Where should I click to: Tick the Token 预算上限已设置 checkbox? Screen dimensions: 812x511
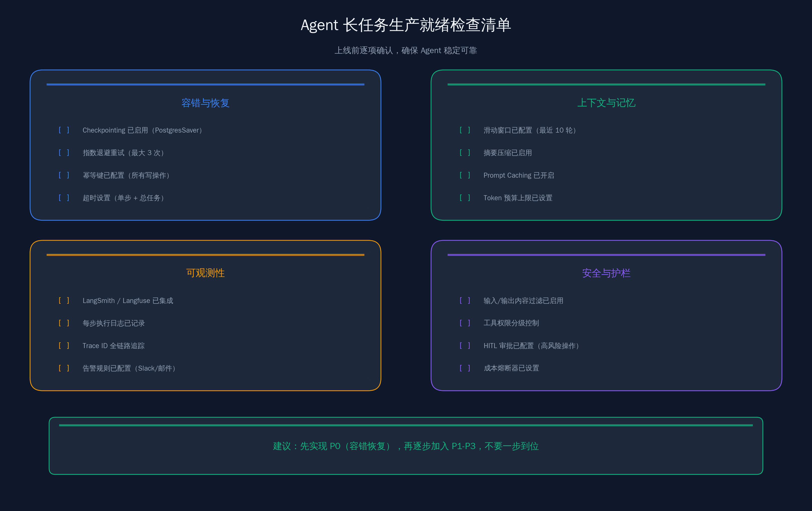pos(465,198)
